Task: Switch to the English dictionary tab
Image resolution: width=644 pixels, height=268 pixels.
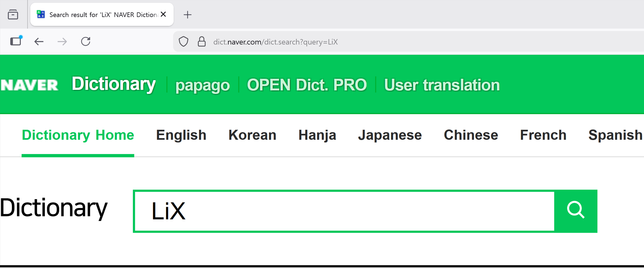Action: (x=181, y=135)
